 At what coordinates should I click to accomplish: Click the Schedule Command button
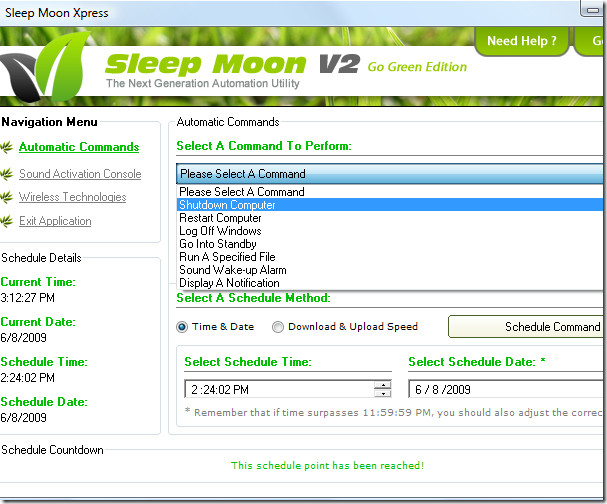[526, 327]
